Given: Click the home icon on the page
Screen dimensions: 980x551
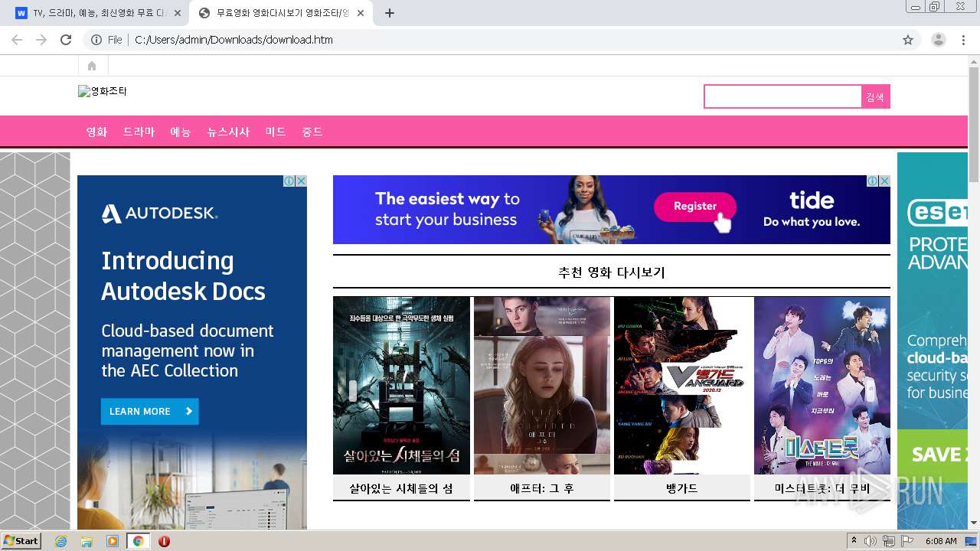Looking at the screenshot, I should coord(92,66).
